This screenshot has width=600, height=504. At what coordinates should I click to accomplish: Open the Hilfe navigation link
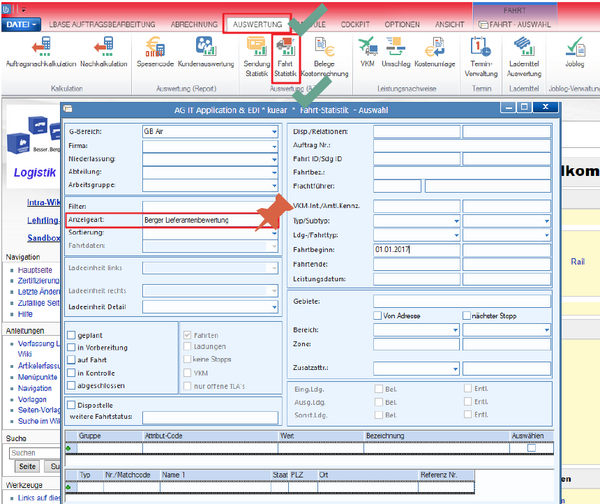pyautogui.click(x=25, y=314)
